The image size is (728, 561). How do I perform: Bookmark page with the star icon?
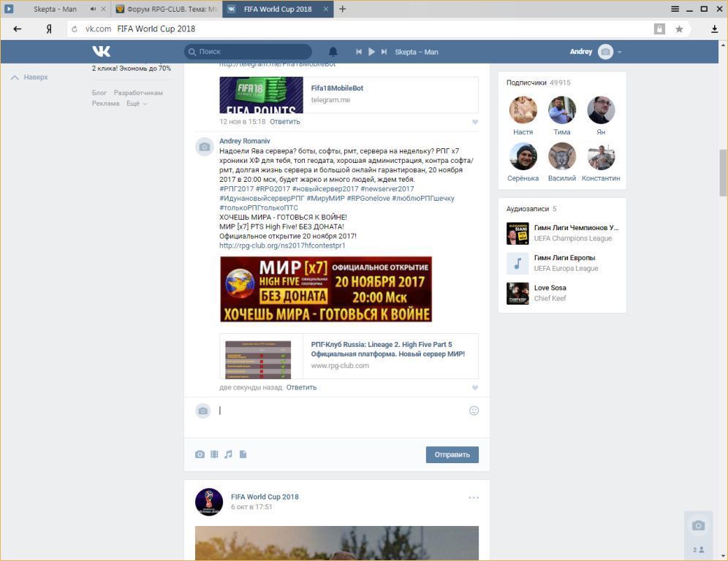(x=679, y=29)
